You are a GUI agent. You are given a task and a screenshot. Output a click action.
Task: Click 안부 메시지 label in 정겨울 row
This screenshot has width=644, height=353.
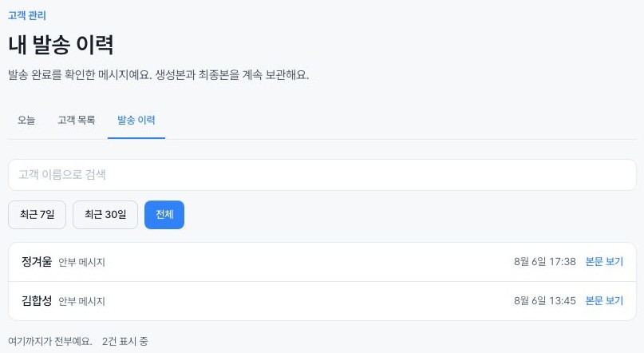click(81, 262)
